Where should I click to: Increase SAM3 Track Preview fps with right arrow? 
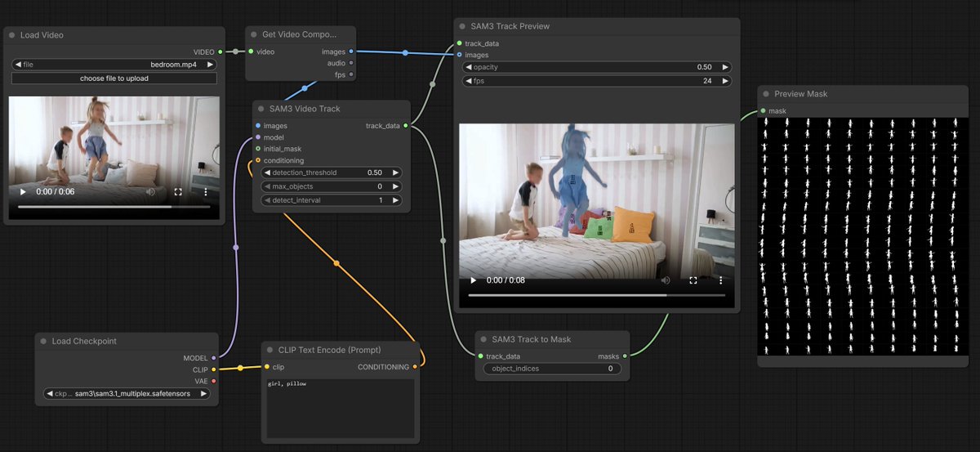725,82
